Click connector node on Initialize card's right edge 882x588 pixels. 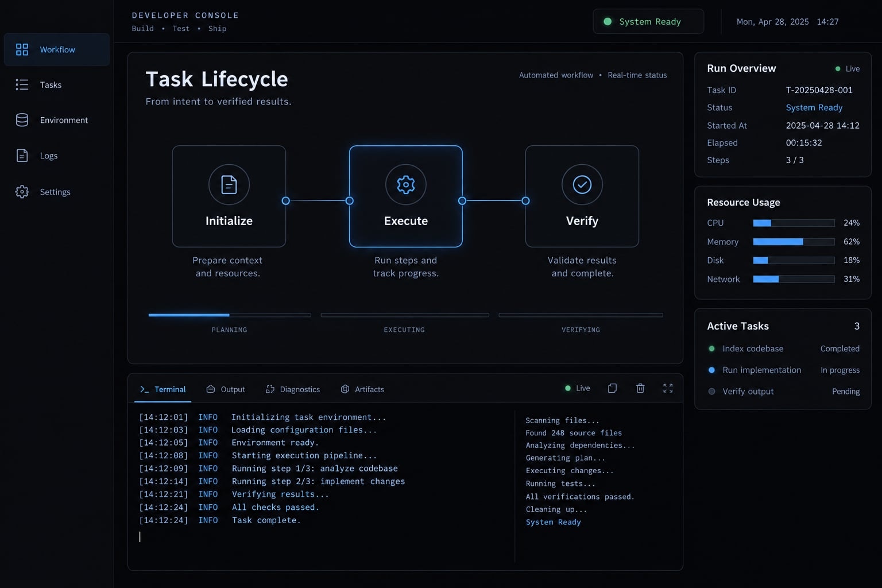point(286,200)
